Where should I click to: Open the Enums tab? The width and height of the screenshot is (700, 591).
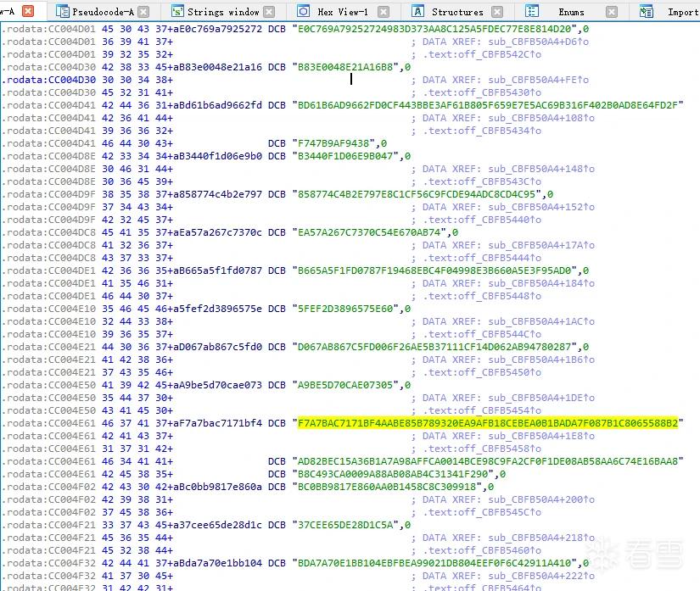571,12
